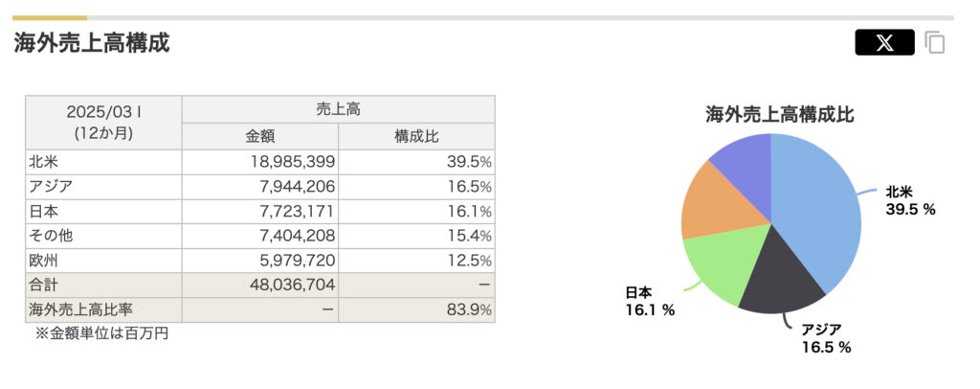Screen dimensions: 980x389
Task: Click the 金額 column header
Action: pyautogui.click(x=259, y=136)
